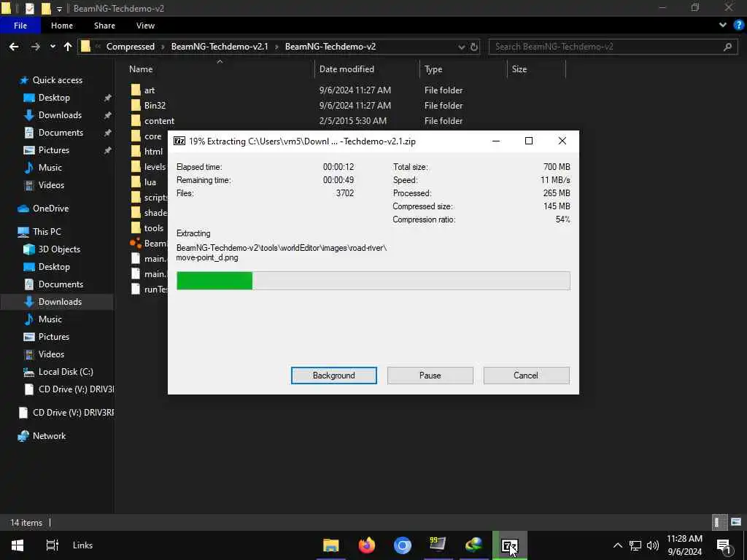Image resolution: width=747 pixels, height=560 pixels.
Task: Open Quick Access Toolbar customize dropdown
Action: coord(59,9)
